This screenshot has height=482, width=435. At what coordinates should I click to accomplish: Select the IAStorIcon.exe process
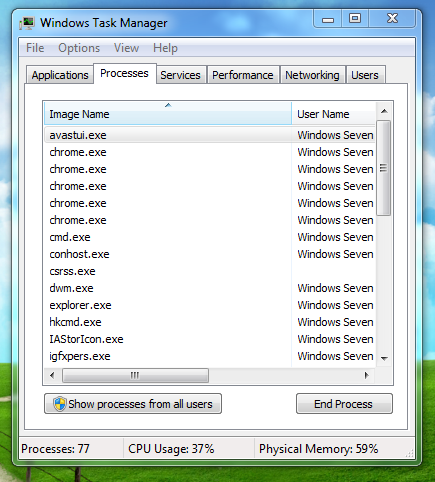click(210, 339)
